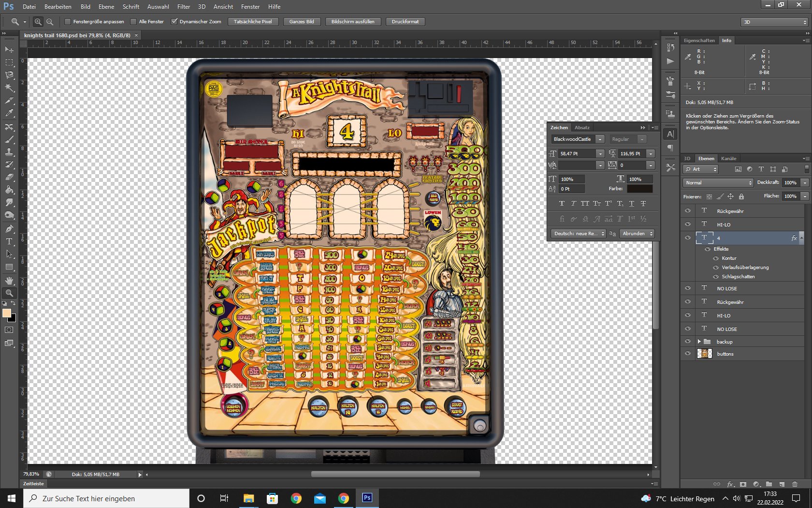Open the BlackwoodCastle font family dropdown
This screenshot has height=508, width=812.
click(600, 139)
